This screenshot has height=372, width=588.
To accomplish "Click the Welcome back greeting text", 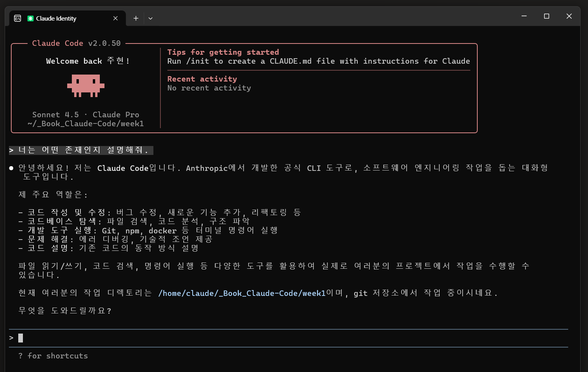I will 88,61.
